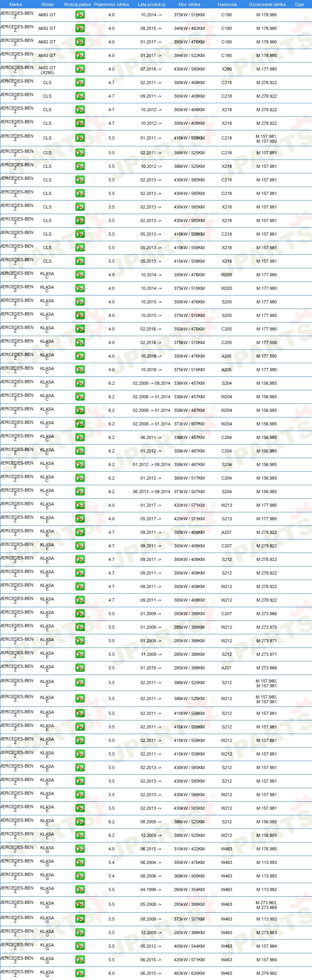Click the Nadwozie column header
Image resolution: width=312 pixels, height=980 pixels.
(x=227, y=4)
